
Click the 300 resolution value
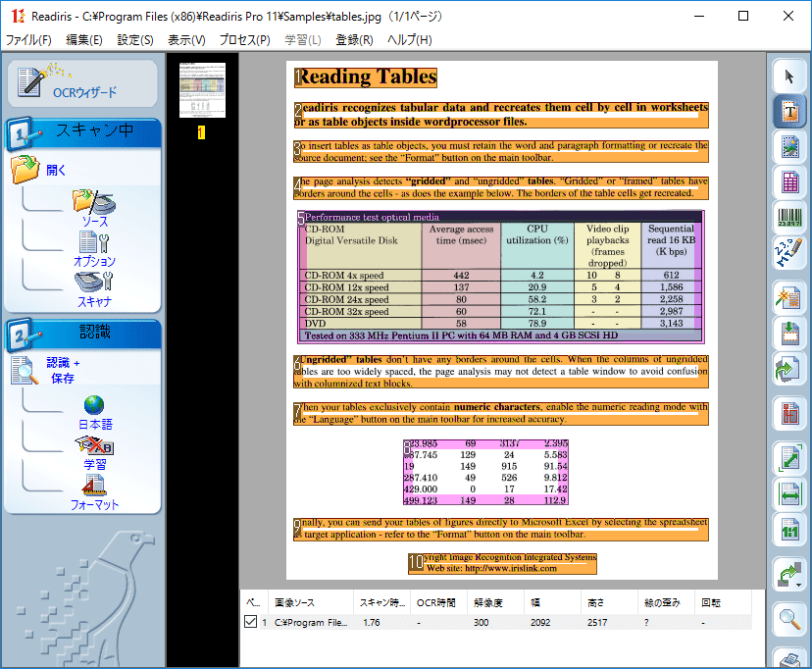482,622
